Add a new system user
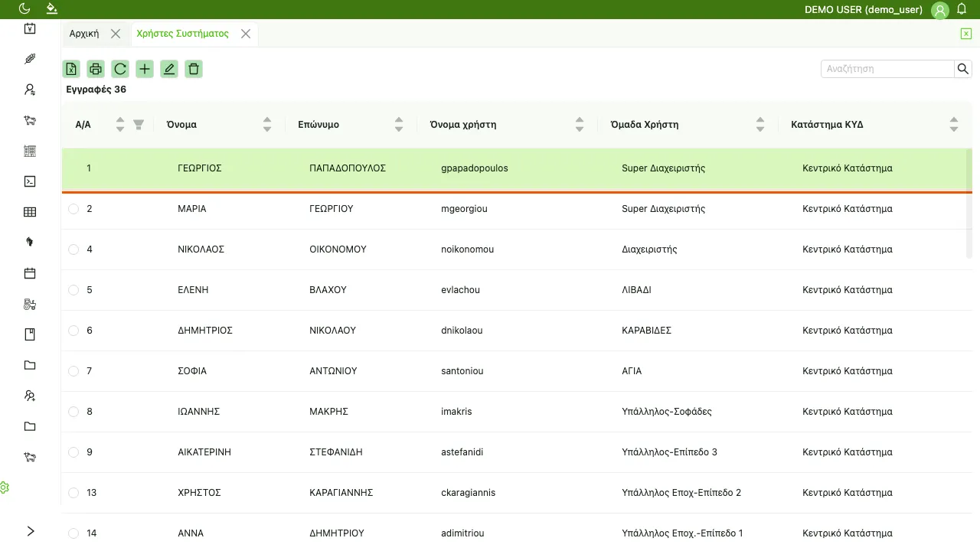Viewport: 980px width, 551px height. point(145,69)
